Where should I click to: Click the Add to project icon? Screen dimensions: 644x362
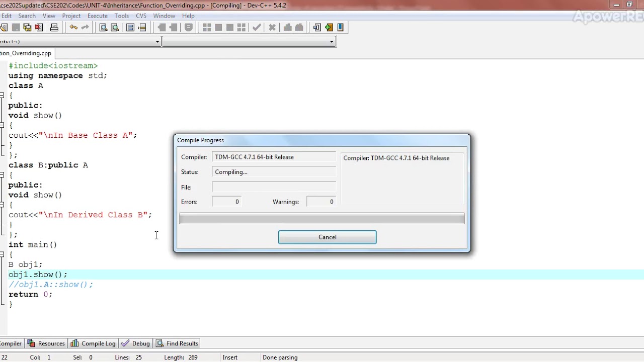(x=162, y=27)
